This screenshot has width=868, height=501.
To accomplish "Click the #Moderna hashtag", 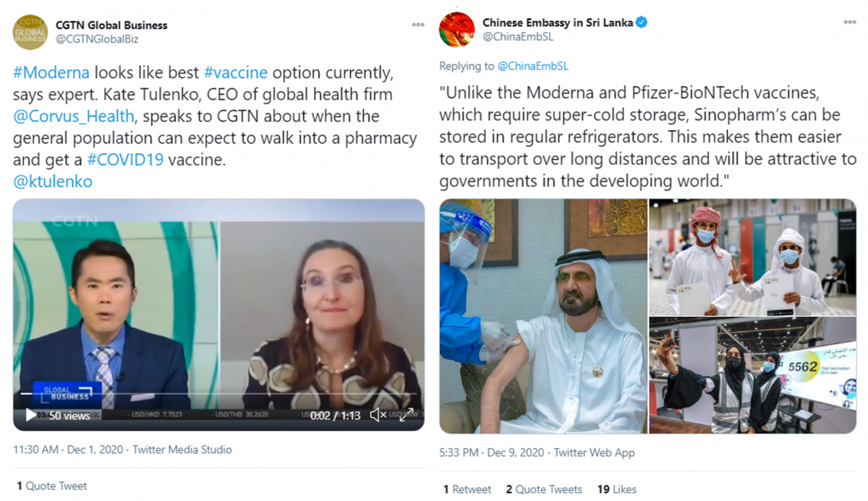I will pos(51,72).
